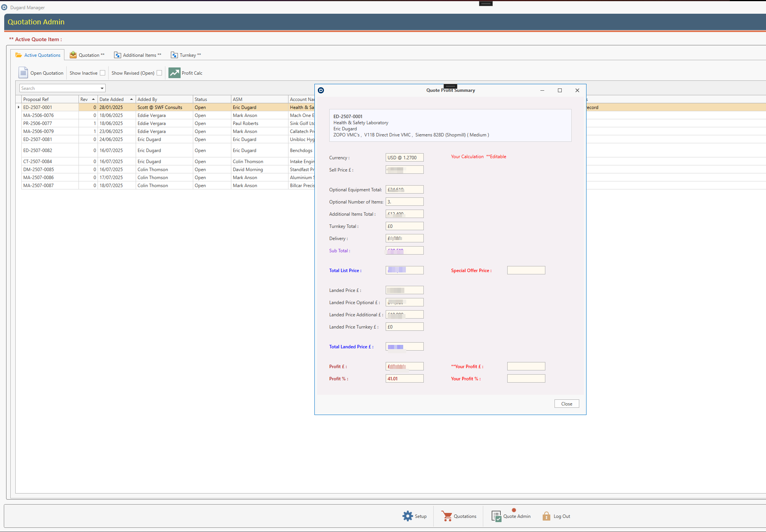Click the Open Quotation document icon
The height and width of the screenshot is (532, 766).
click(23, 73)
